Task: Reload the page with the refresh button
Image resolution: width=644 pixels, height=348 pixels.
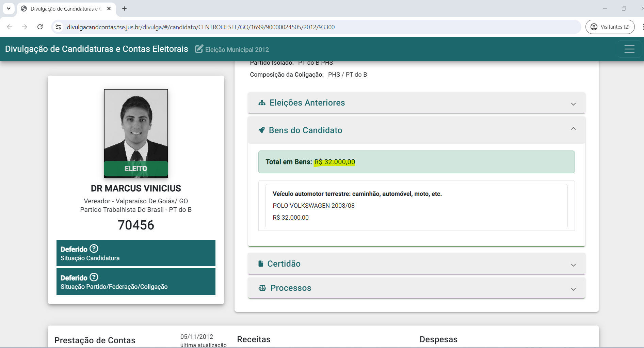Action: click(x=40, y=27)
